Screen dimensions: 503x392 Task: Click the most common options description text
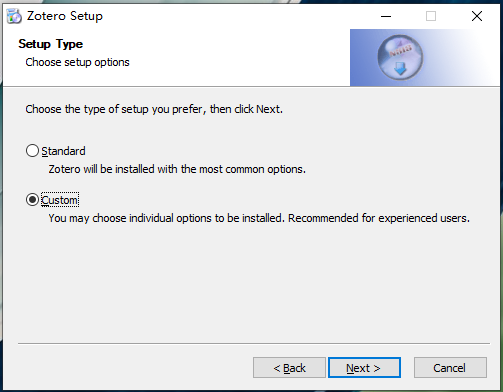(x=177, y=169)
